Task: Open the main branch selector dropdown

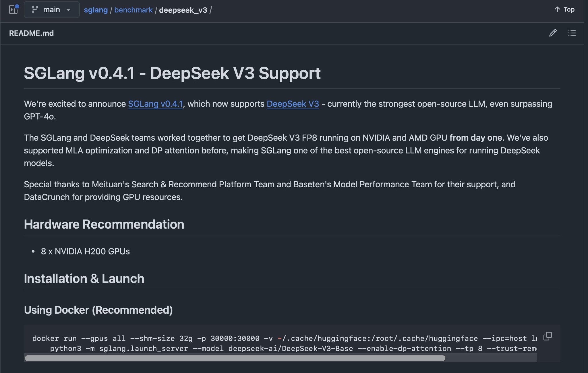Action: click(x=52, y=10)
